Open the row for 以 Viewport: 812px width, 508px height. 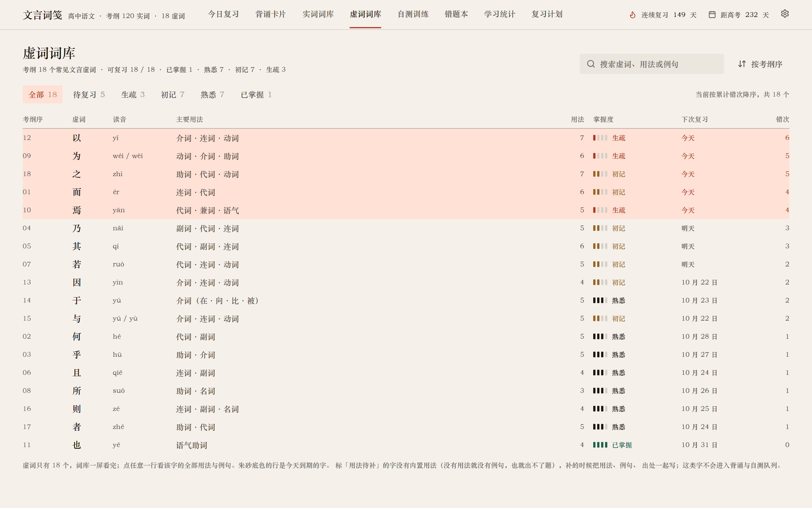tap(406, 138)
